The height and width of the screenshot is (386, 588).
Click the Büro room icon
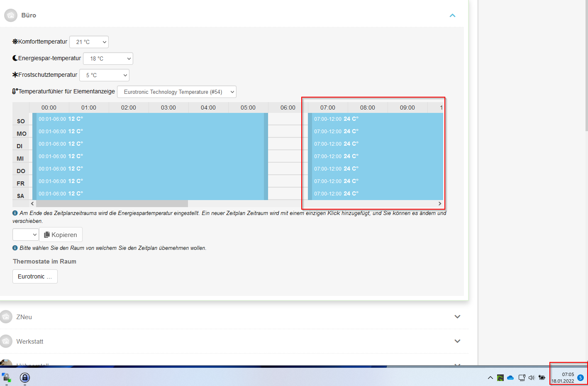(11, 15)
